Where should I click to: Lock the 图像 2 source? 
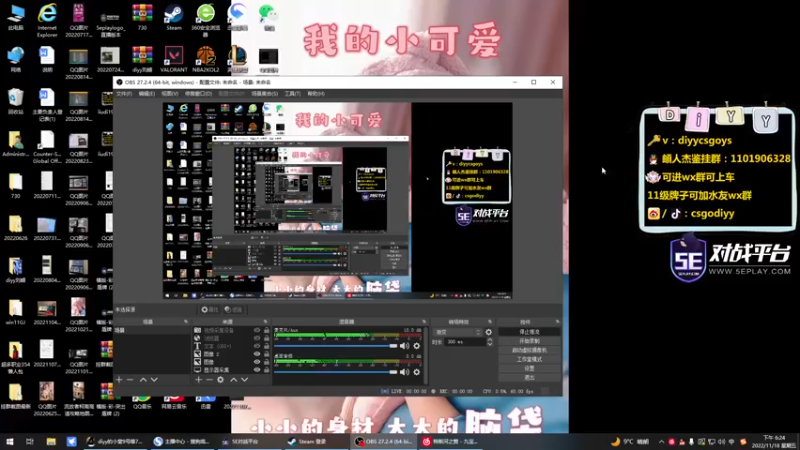266,354
